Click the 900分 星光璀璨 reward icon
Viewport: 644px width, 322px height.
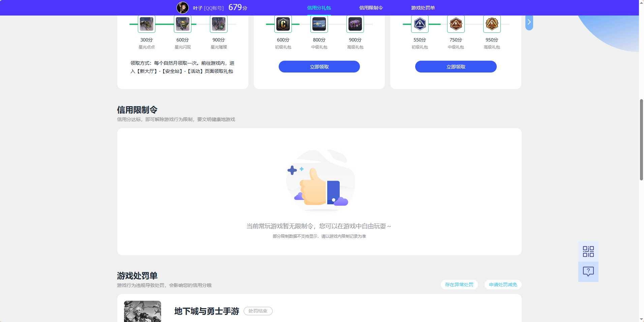click(x=219, y=24)
